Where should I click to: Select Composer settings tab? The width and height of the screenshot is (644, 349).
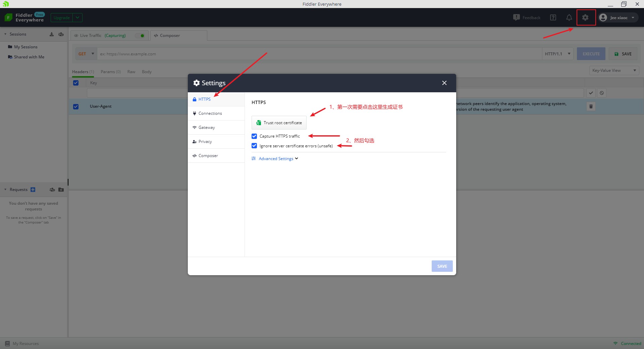[216, 156]
